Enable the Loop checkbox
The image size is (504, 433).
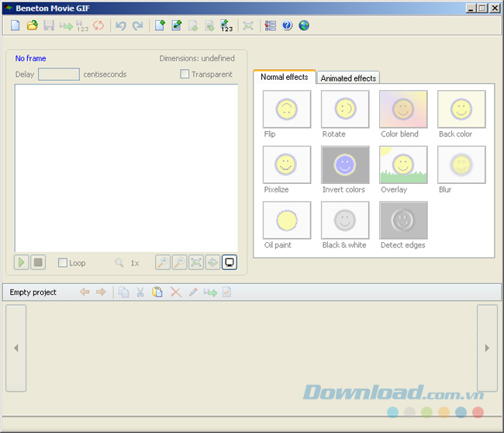[x=63, y=263]
